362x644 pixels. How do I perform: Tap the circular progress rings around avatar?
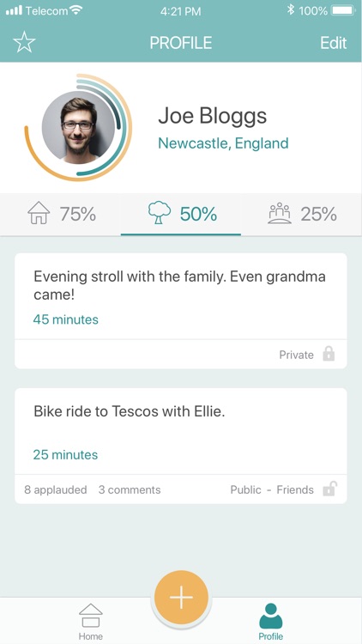[78, 127]
